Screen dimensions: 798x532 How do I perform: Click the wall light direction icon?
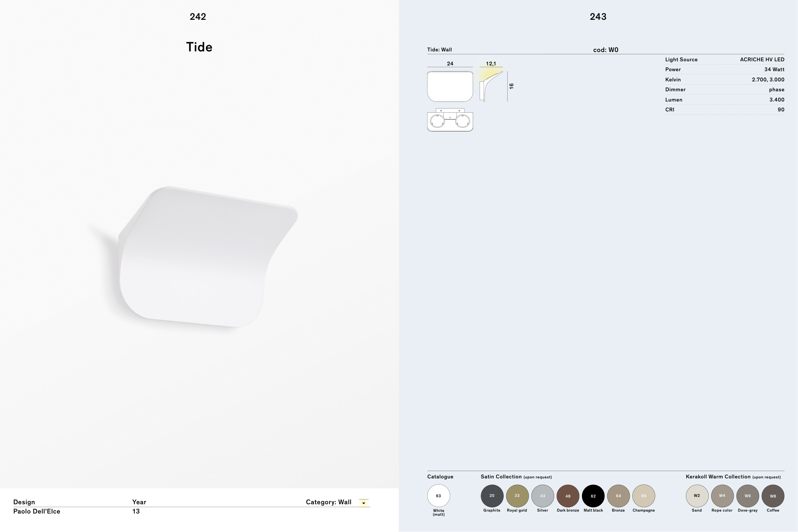[363, 503]
